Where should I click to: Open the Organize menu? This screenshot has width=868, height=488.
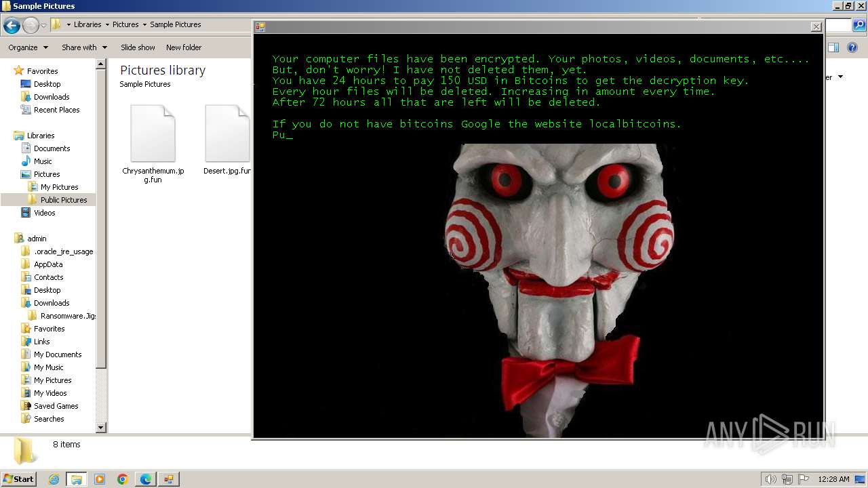(x=28, y=47)
